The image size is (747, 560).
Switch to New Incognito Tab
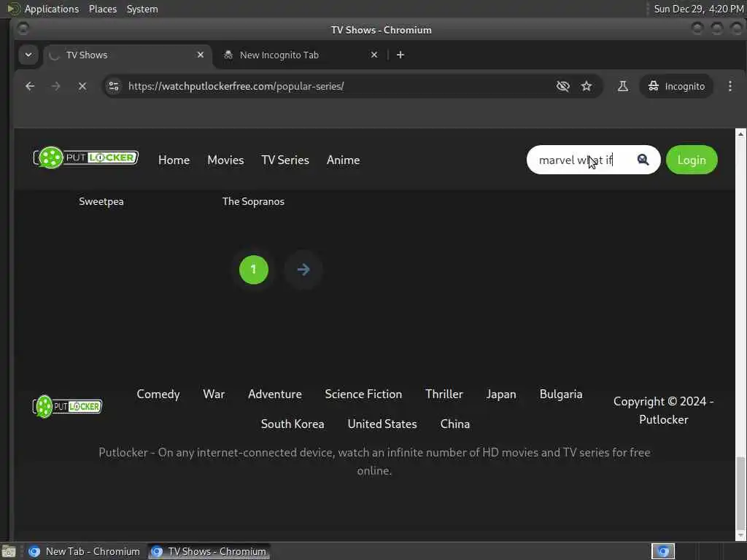pyautogui.click(x=301, y=55)
